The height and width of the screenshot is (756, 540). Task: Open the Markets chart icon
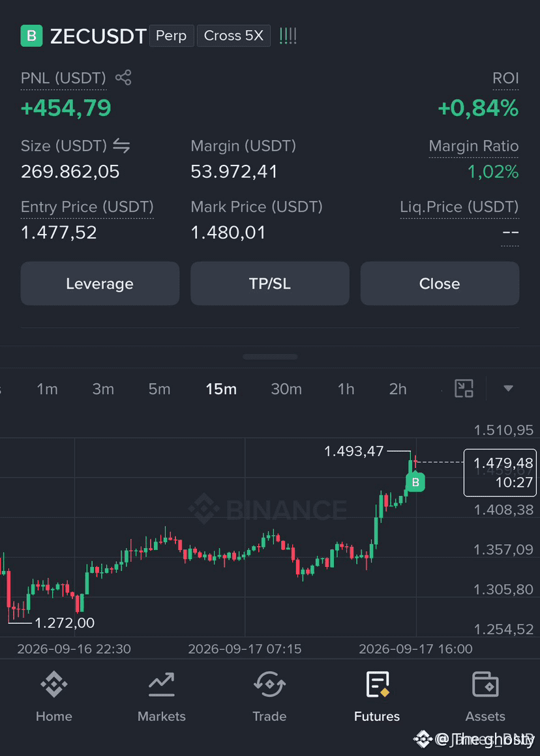point(162,685)
